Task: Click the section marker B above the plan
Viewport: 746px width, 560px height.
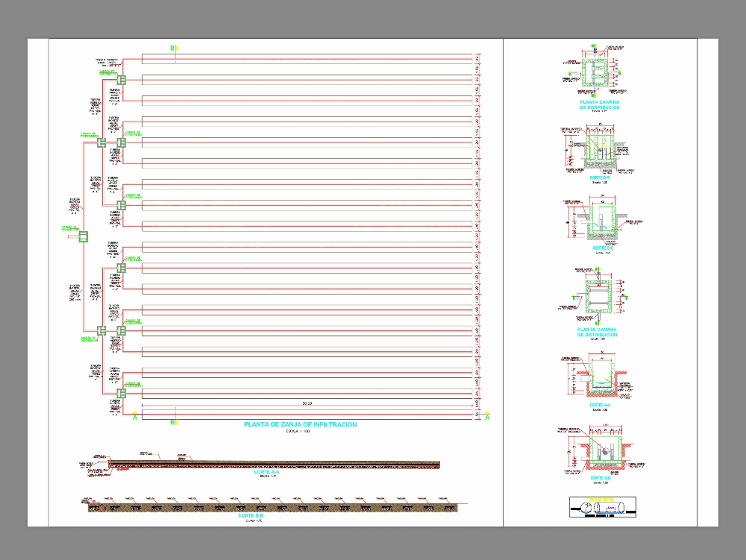Action: point(172,47)
